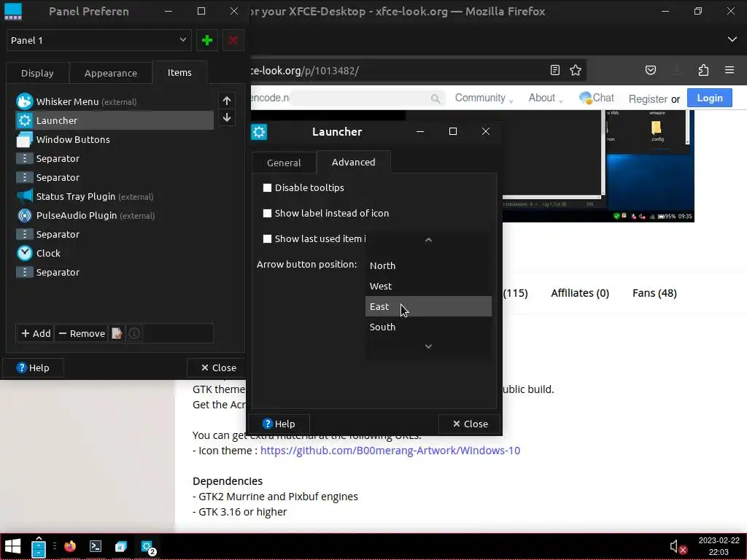Expand the About menu on xfce-look

pyautogui.click(x=546, y=98)
